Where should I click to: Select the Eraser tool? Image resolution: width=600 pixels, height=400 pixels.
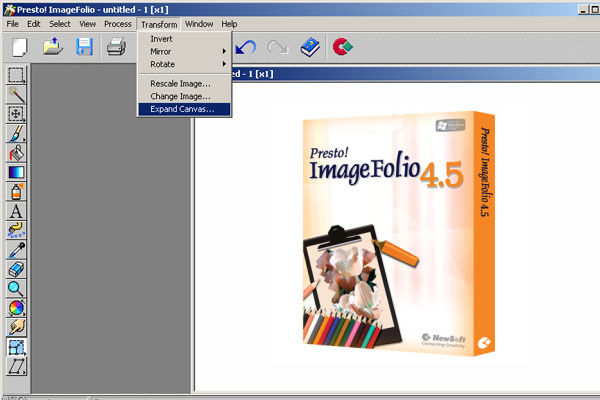coord(16,269)
